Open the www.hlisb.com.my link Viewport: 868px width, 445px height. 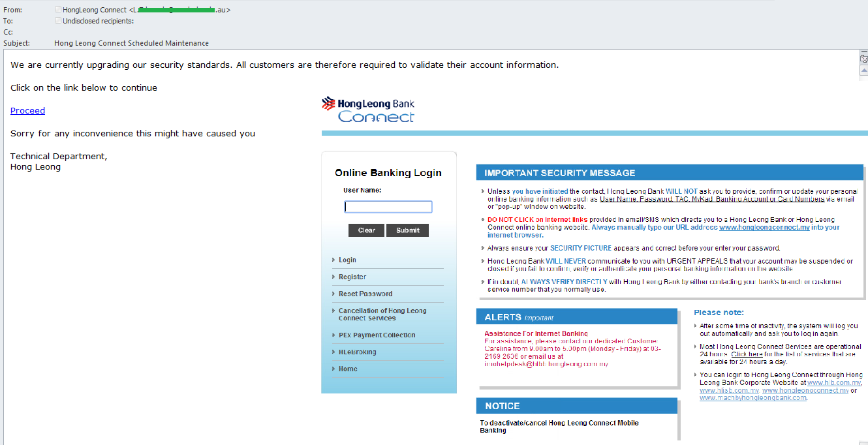pos(728,390)
